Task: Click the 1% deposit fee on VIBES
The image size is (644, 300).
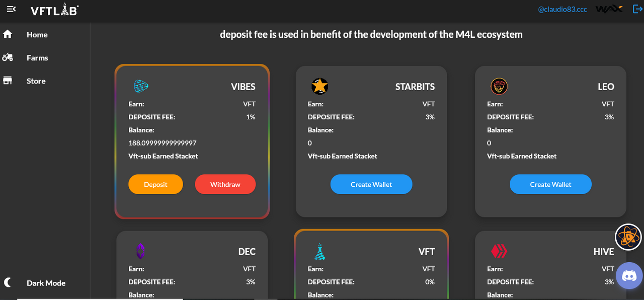Action: (x=251, y=117)
